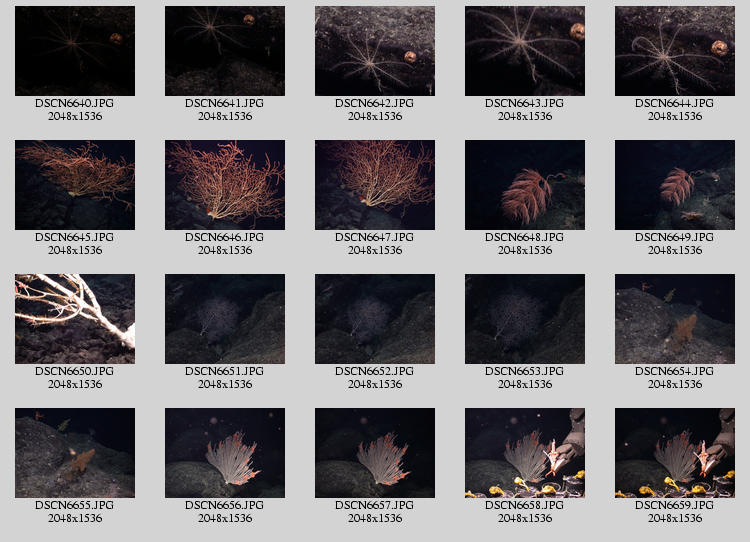The image size is (750, 542).
Task: Click the DSCN6642.JPG file name
Action: tap(375, 103)
